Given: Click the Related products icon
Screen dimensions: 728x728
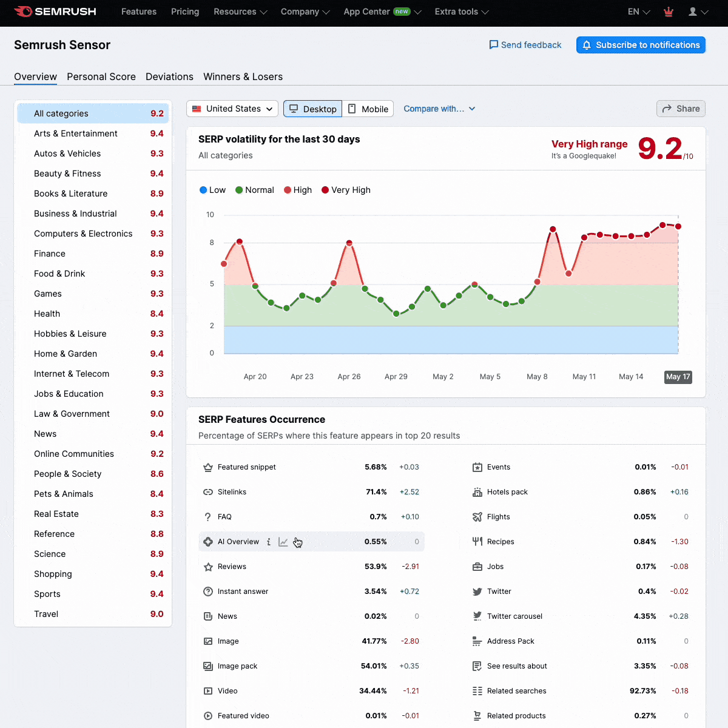Looking at the screenshot, I should [x=477, y=716].
